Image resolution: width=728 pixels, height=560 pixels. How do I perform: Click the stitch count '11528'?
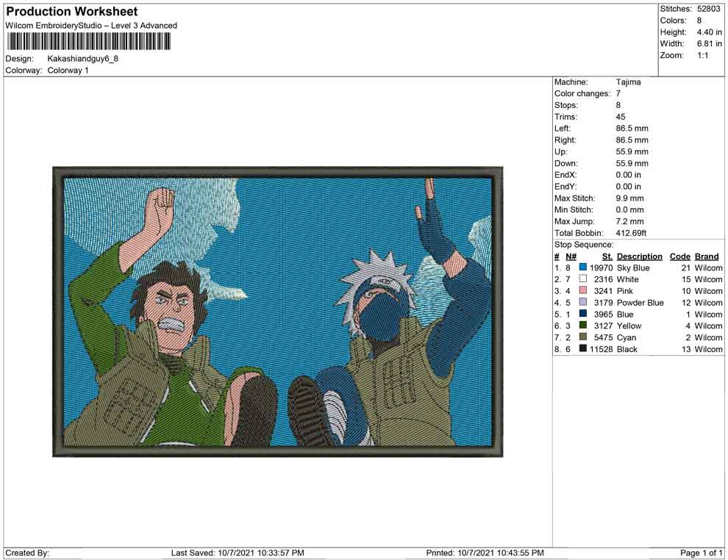pyautogui.click(x=602, y=349)
